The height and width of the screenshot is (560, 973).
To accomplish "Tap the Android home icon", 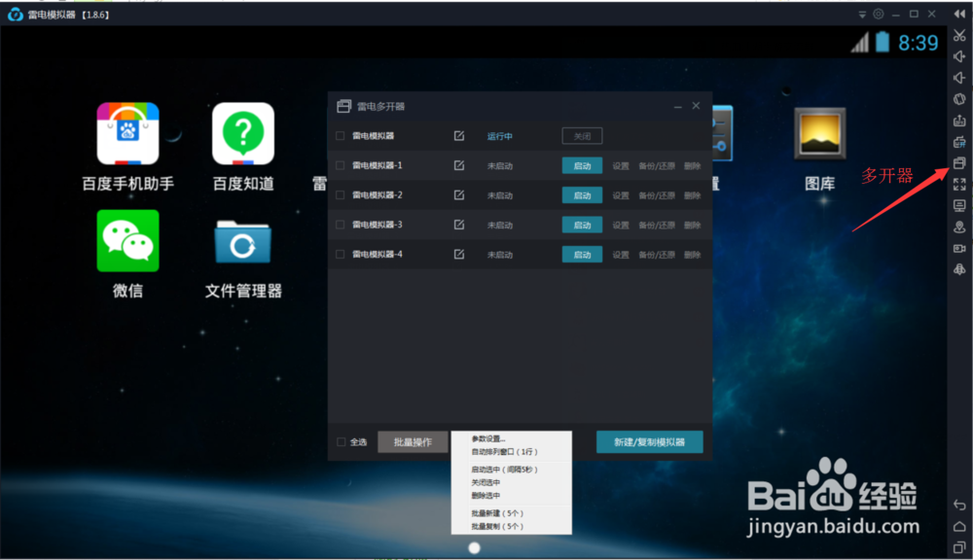I will pos(959,527).
